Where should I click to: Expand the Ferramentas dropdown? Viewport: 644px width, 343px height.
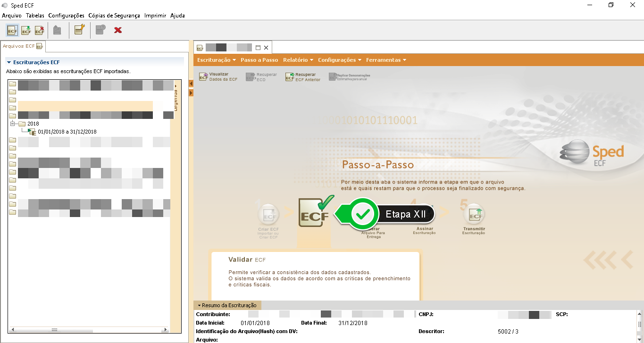[386, 60]
